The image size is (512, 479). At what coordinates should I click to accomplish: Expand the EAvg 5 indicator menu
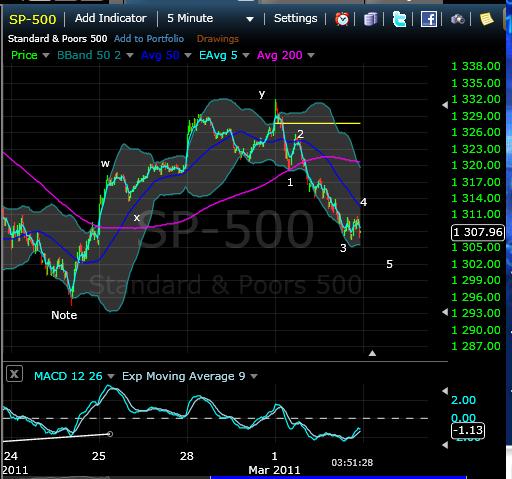(x=246, y=55)
